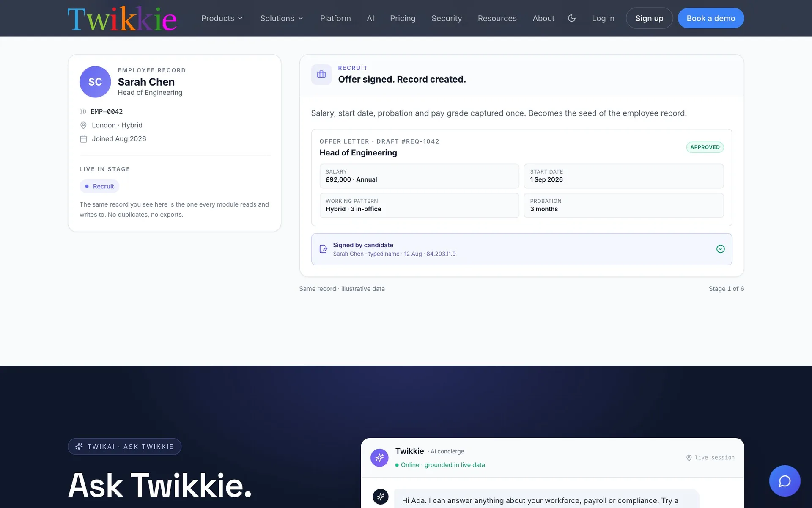Click the Start Date 1 Sep 2026 field

623,176
